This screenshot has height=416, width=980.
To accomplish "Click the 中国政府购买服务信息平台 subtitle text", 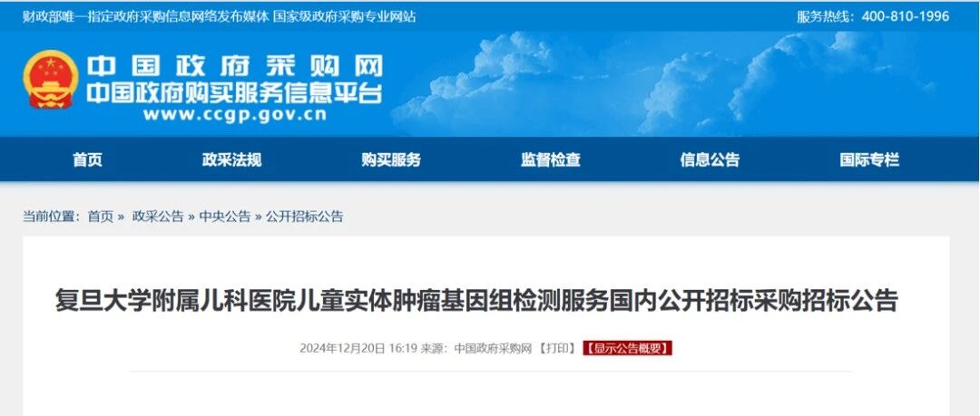I will (x=234, y=92).
